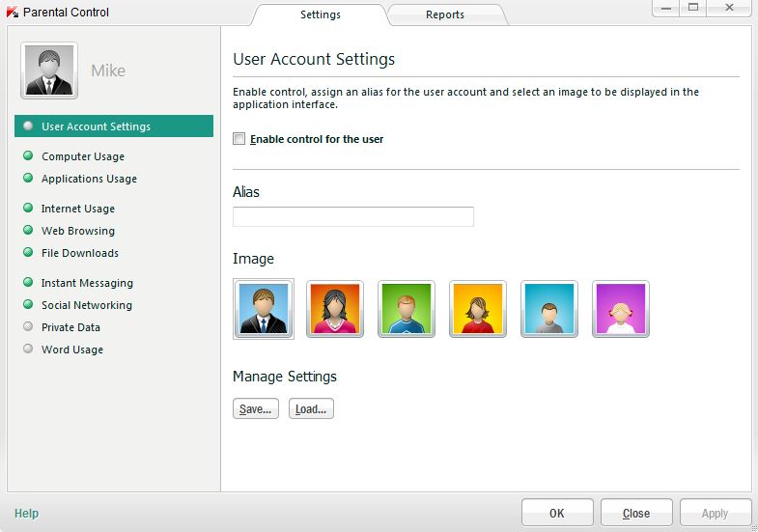Select the girl on yellow background avatar
This screenshot has height=532, width=758.
pyautogui.click(x=478, y=309)
